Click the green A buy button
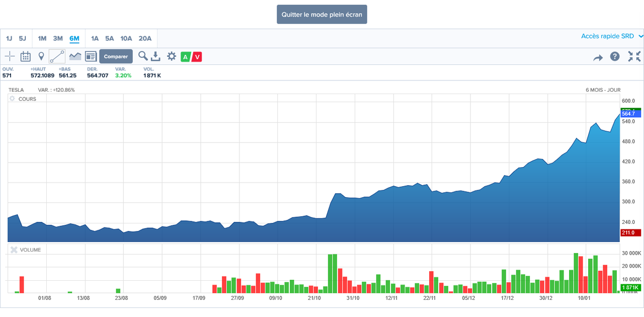This screenshot has height=317, width=644. click(186, 57)
